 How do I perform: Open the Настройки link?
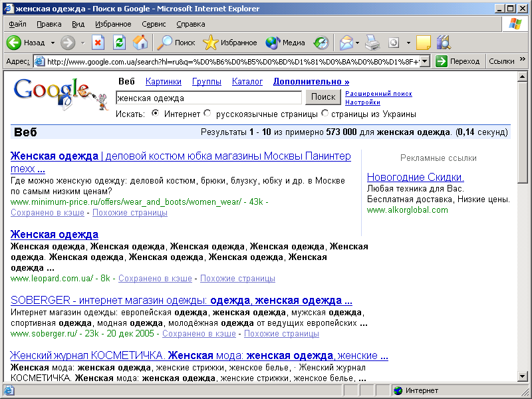(362, 102)
